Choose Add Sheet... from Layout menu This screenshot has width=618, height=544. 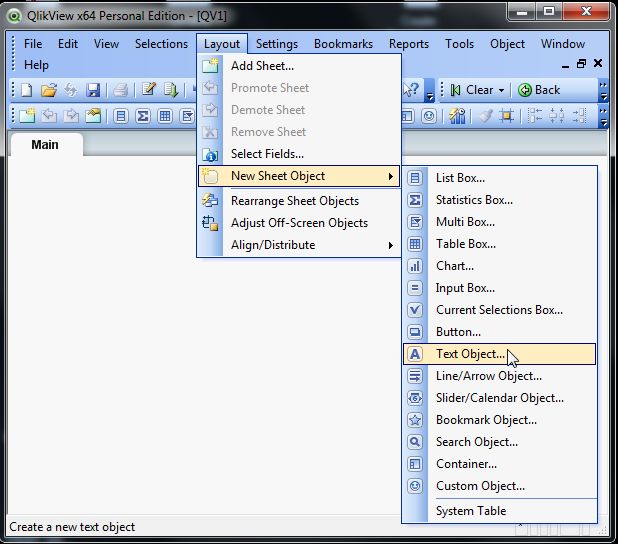pyautogui.click(x=299, y=66)
